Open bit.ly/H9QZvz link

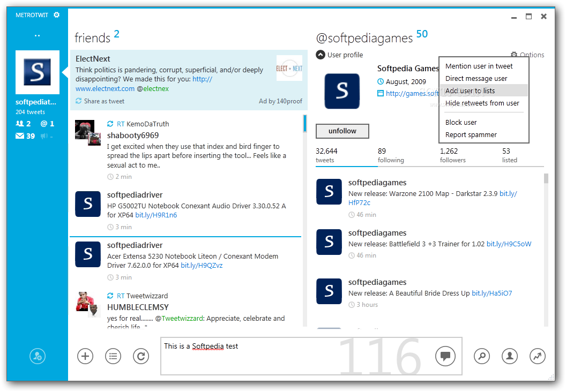tap(202, 266)
